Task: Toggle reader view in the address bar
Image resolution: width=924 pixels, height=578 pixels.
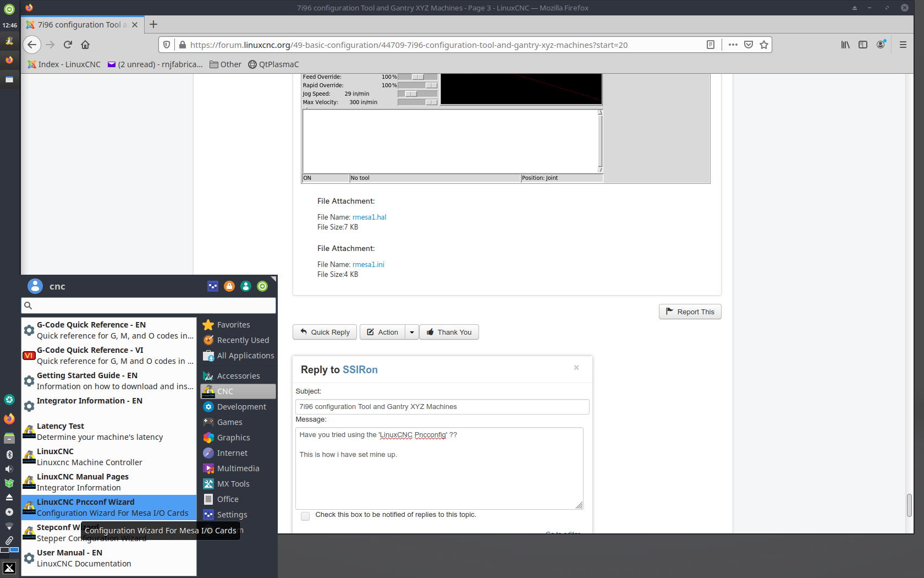Action: (x=711, y=45)
